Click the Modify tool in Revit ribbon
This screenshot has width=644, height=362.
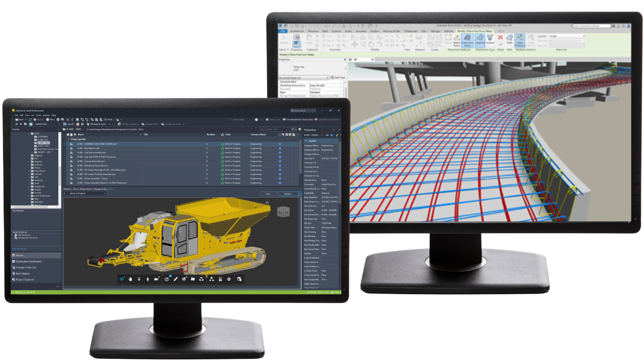[x=284, y=40]
